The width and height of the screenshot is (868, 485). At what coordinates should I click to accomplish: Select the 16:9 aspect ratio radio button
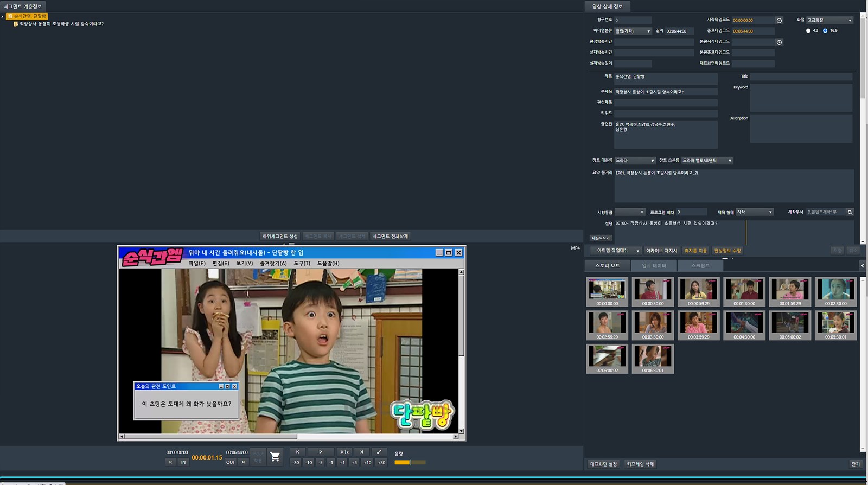[x=825, y=31]
